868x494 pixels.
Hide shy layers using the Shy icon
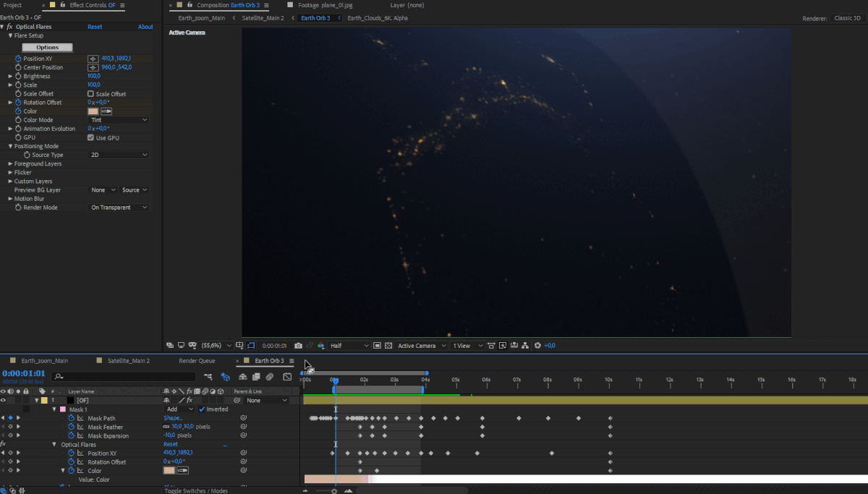243,376
